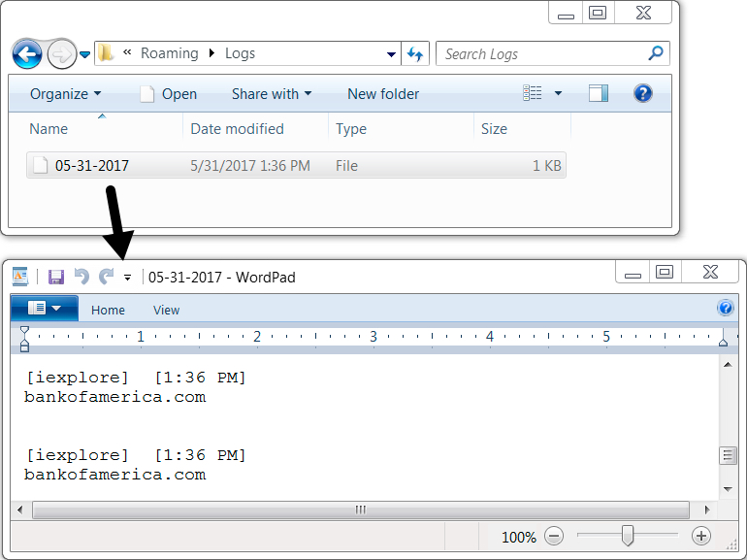The image size is (747, 560).
Task: Click the WordPad application icon in title bar
Action: (x=20, y=277)
